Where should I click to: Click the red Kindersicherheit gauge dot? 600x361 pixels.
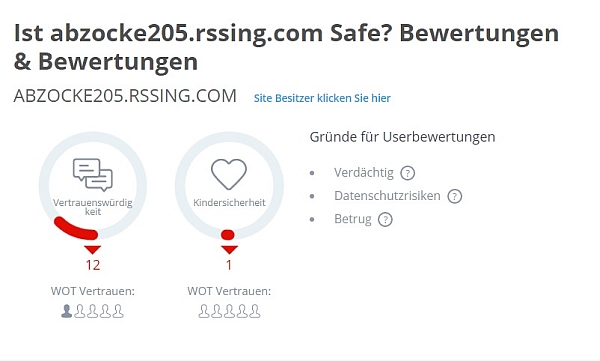pos(228,235)
